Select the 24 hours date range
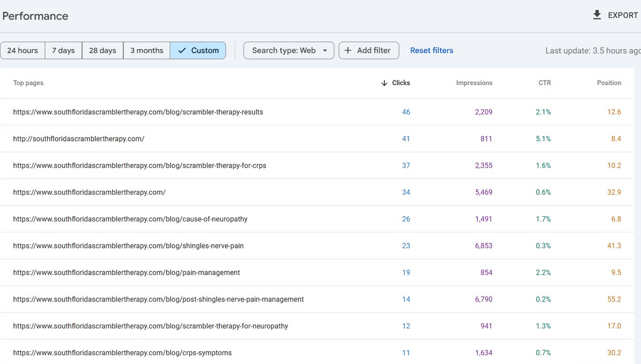Image resolution: width=641 pixels, height=364 pixels. [22, 50]
